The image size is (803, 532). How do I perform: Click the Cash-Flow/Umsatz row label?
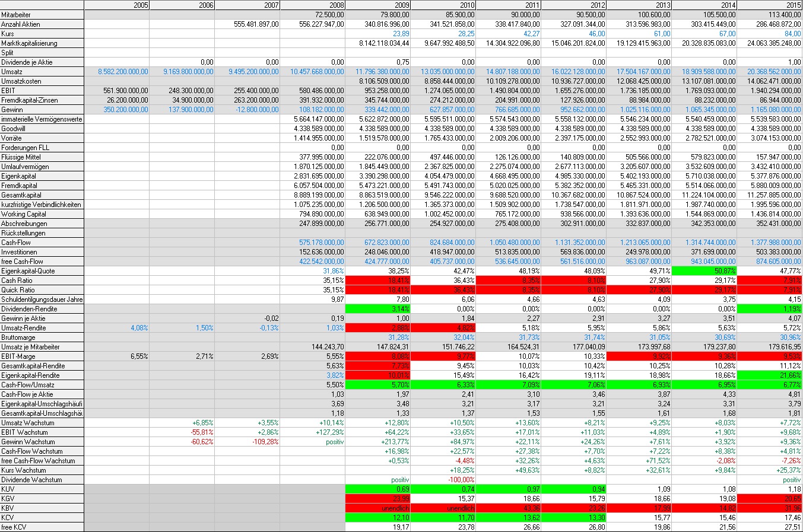point(42,384)
